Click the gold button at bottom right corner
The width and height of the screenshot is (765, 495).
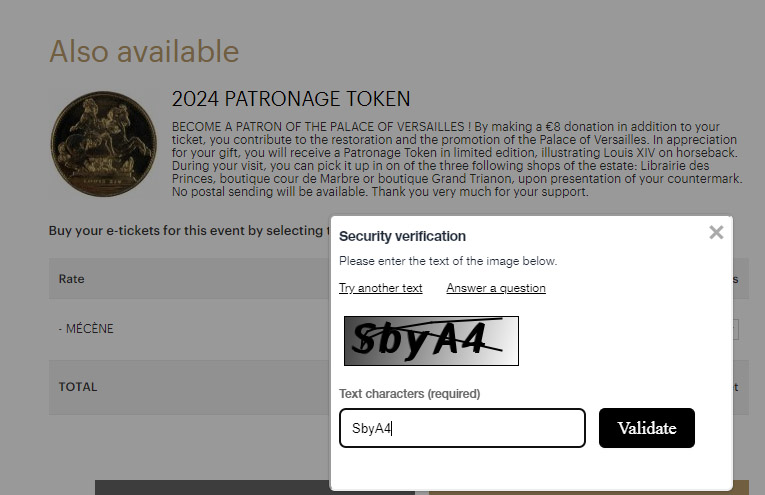tap(741, 487)
